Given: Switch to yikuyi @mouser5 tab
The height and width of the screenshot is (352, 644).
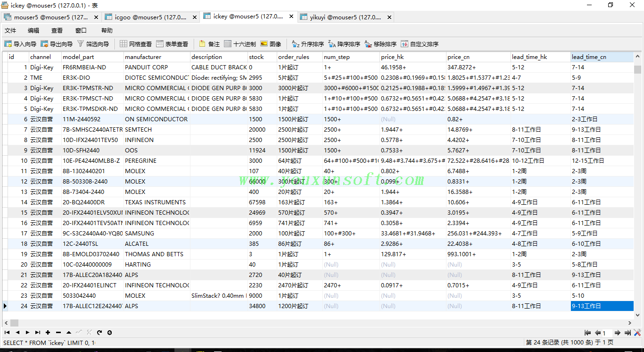Looking at the screenshot, I should (x=346, y=17).
